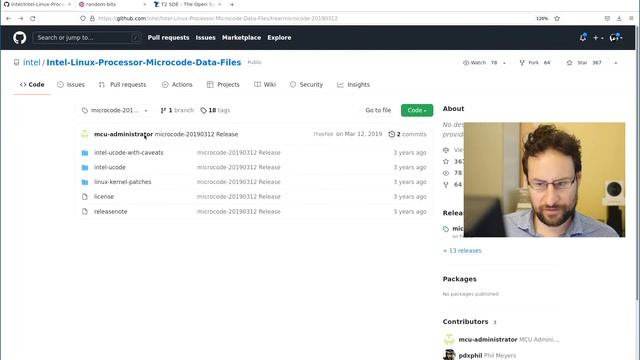Expand the Star lists dropdown arrow
This screenshot has width=640, height=360.
tap(616, 63)
